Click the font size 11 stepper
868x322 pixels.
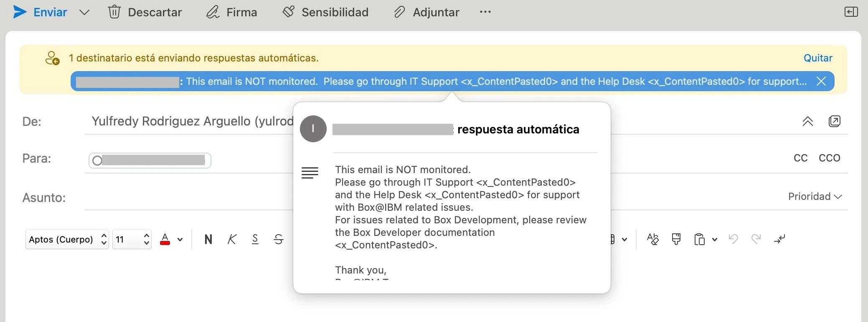(146, 239)
